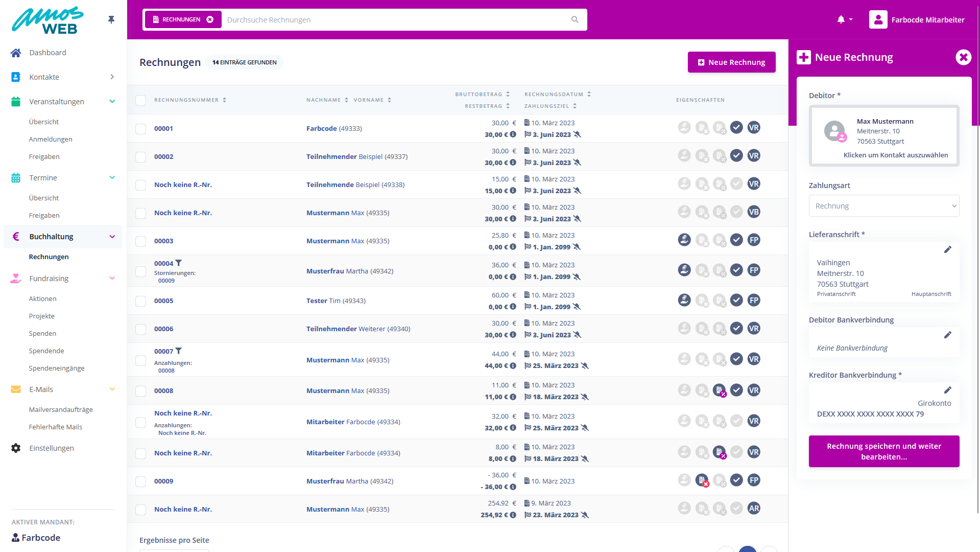Click the checkmark status icon in row 00006
The height and width of the screenshot is (552, 980).
point(736,328)
